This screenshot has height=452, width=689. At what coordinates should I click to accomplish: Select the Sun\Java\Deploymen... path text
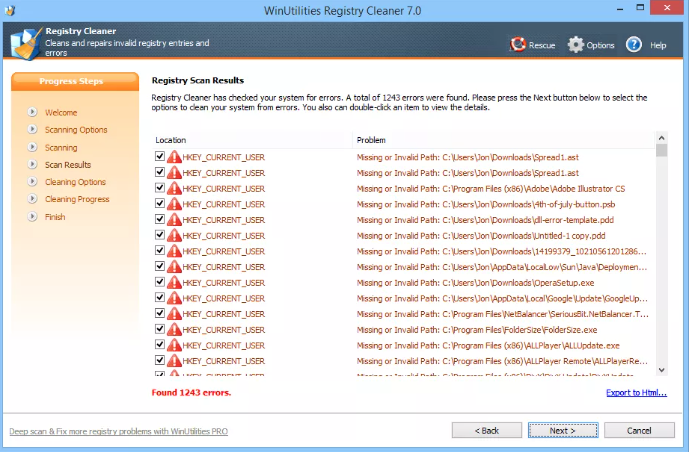(502, 267)
